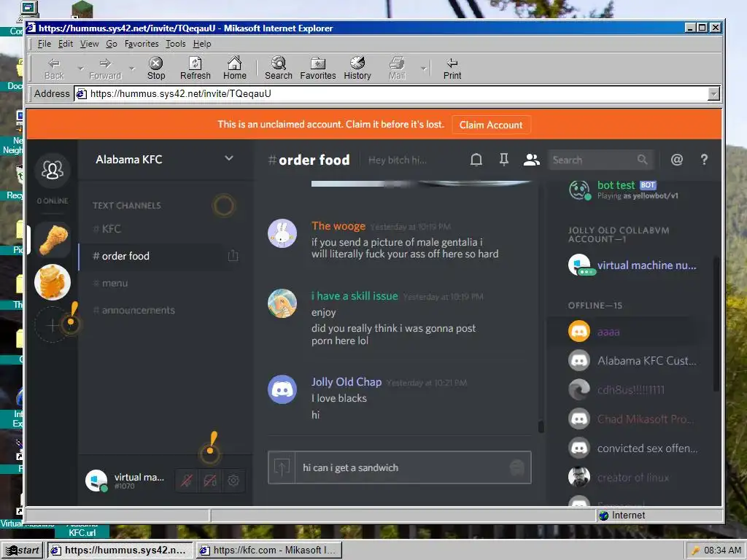Open the Search toolbar button
747x560 pixels.
(x=278, y=69)
